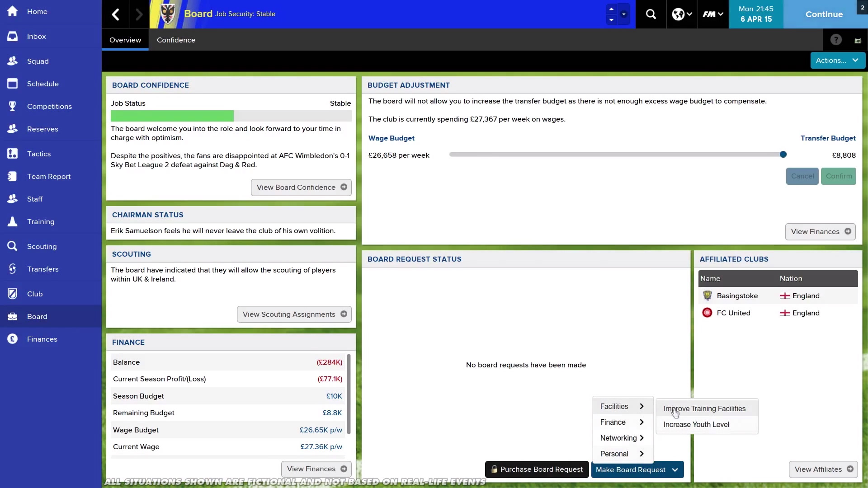This screenshot has width=868, height=488.
Task: Open Transfers in the sidebar
Action: coord(42,269)
